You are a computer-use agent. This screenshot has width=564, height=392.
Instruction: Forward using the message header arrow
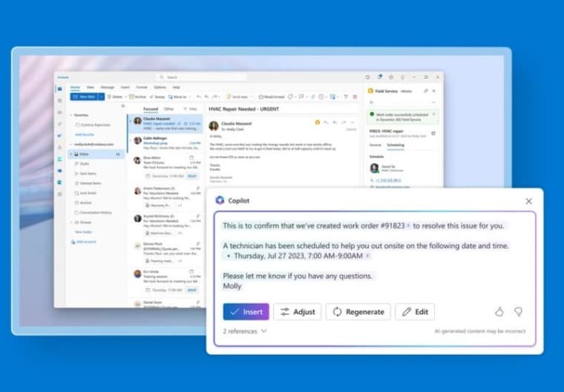[344, 122]
